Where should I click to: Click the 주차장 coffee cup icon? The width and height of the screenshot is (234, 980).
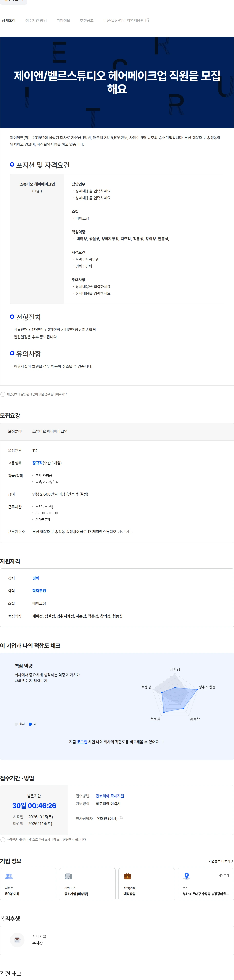pos(17,939)
